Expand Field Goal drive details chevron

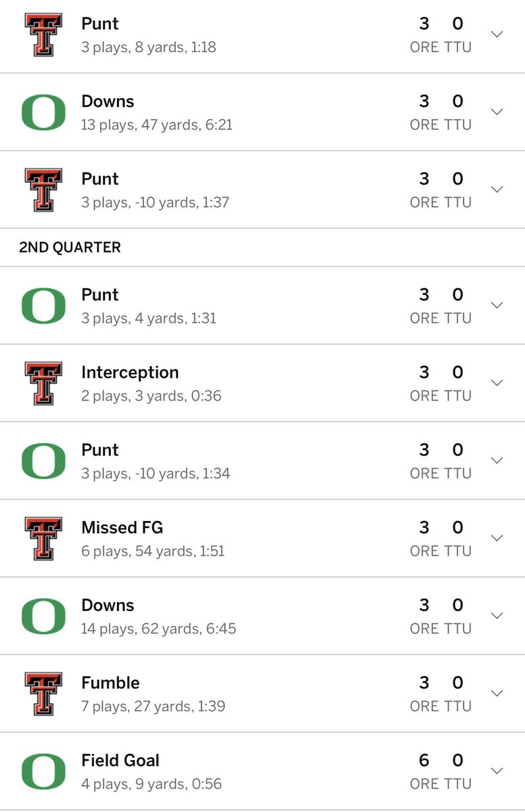497,771
